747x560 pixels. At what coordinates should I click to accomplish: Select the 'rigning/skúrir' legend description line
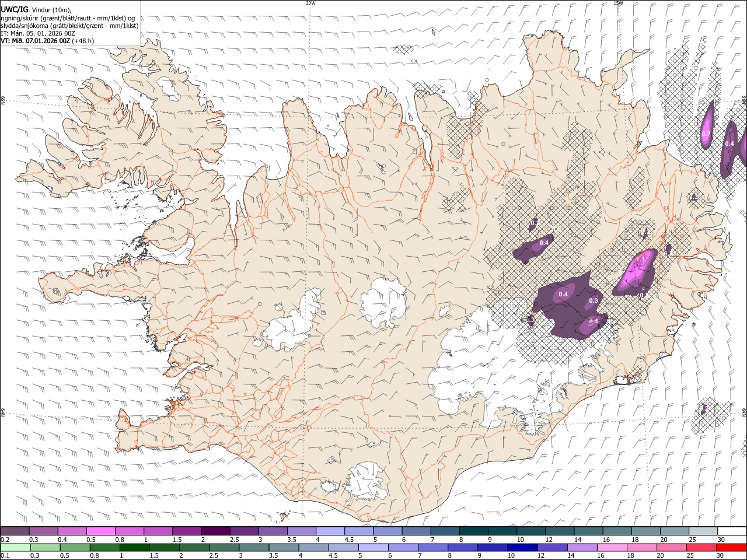tap(68, 17)
